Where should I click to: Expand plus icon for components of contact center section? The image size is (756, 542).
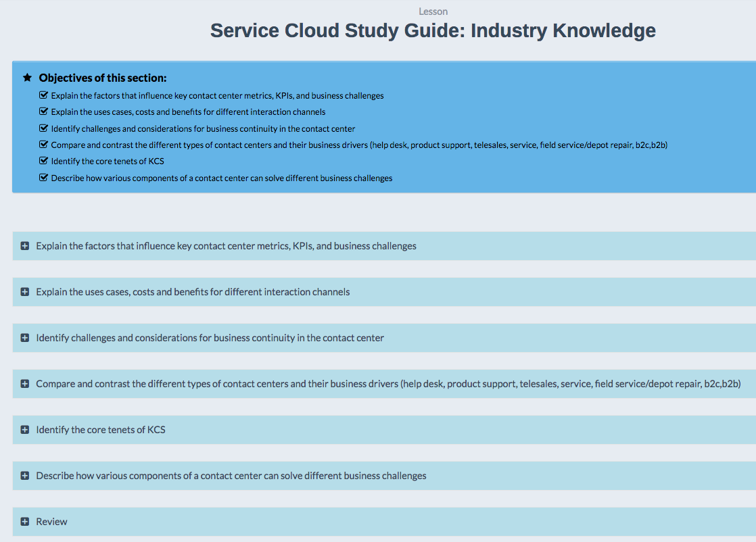[x=25, y=476]
